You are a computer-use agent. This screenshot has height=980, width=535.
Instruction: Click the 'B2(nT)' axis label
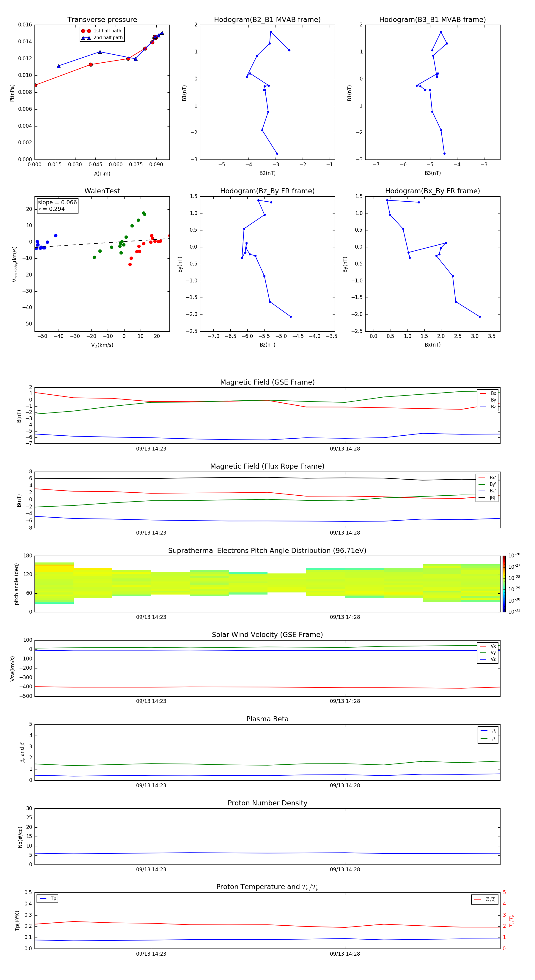pos(267,173)
